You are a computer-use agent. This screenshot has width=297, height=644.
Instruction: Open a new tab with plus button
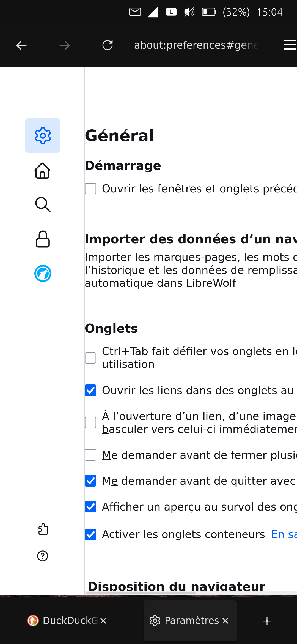(267, 621)
